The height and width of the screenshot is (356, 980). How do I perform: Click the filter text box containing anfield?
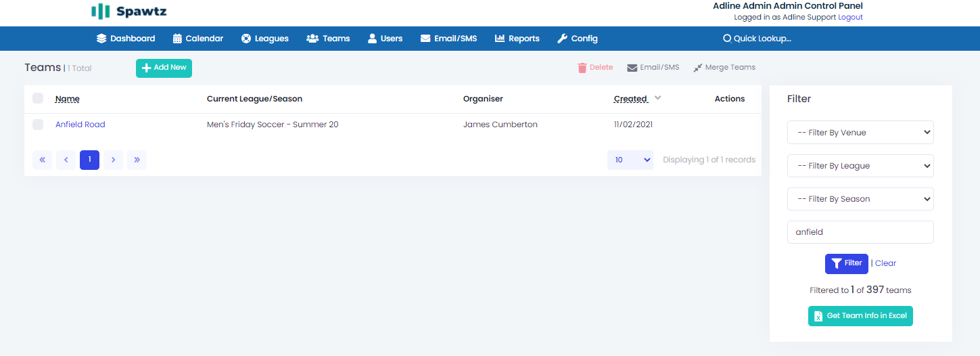pos(860,232)
